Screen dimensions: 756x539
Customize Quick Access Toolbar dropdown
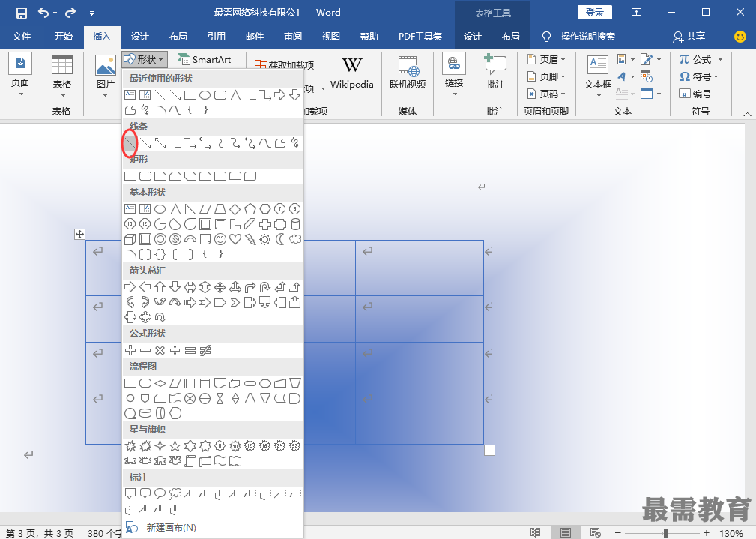click(x=91, y=13)
